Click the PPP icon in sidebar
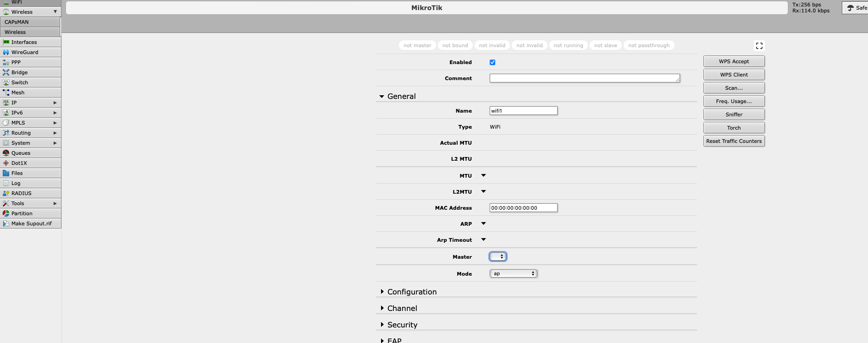The image size is (868, 343). (6, 62)
